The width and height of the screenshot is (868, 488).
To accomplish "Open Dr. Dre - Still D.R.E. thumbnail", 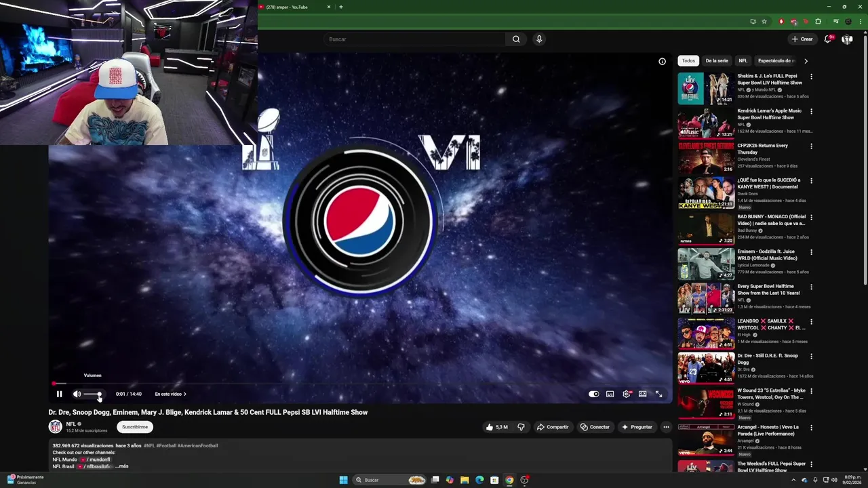I will [706, 368].
